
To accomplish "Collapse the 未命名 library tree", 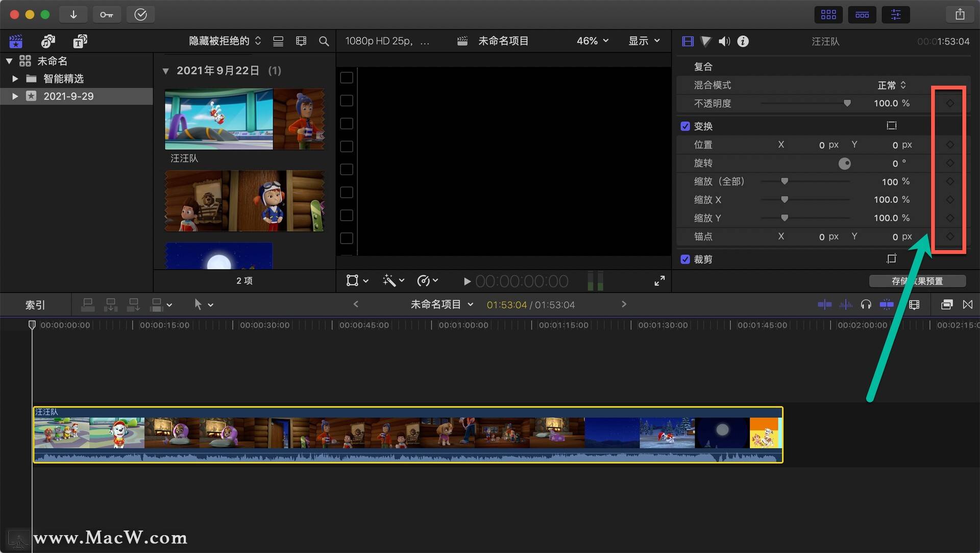I will click(9, 61).
